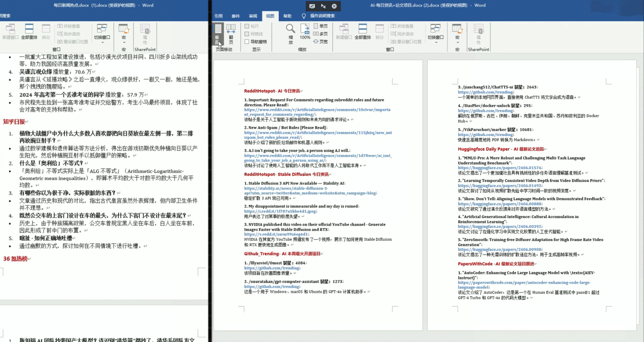Image resolution: width=644 pixels, height=342 pixels.
Task: Switch to Side-to-Side page flip mode
Action: pyautogui.click(x=231, y=34)
